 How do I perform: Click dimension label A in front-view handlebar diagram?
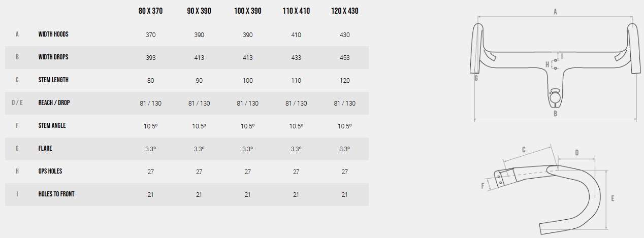click(x=555, y=12)
